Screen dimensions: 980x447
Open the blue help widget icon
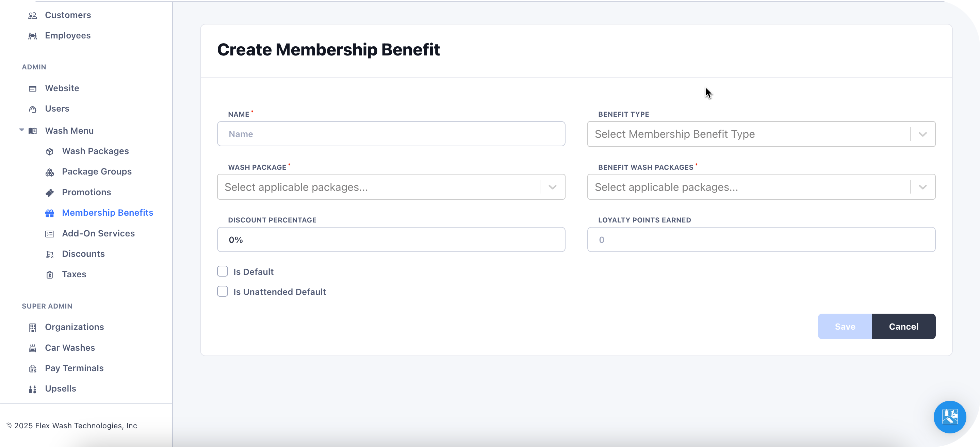(x=950, y=417)
